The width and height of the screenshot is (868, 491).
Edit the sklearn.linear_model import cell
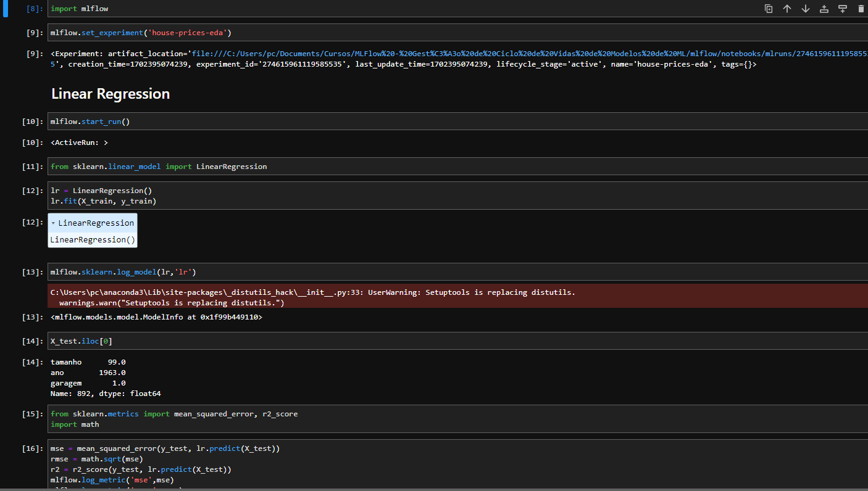[457, 167]
